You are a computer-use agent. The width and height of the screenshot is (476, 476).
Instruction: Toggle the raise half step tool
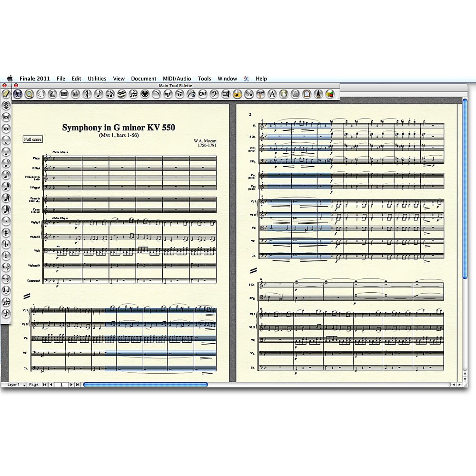click(x=6, y=267)
